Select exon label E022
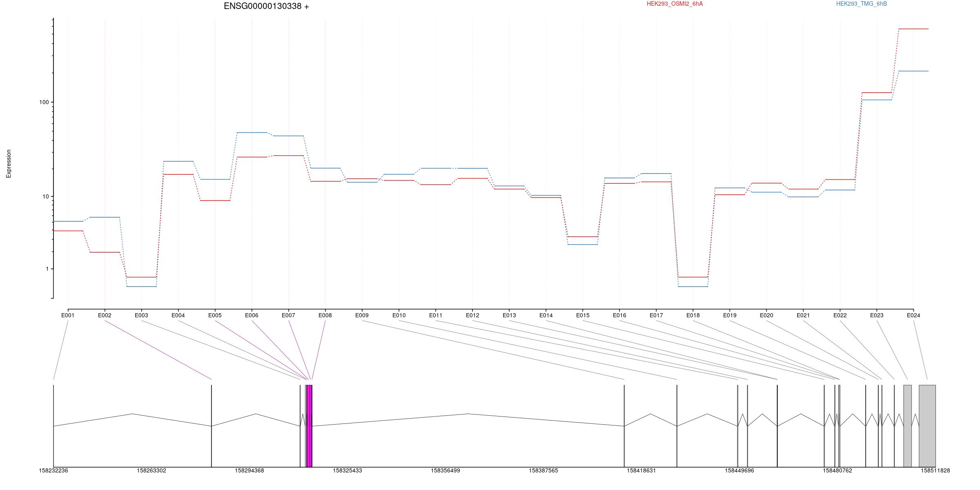 click(x=840, y=315)
